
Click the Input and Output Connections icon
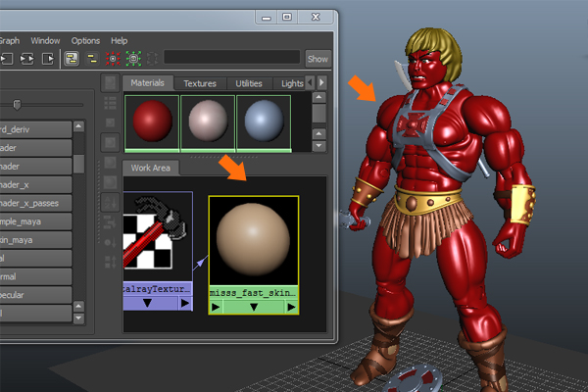26,59
